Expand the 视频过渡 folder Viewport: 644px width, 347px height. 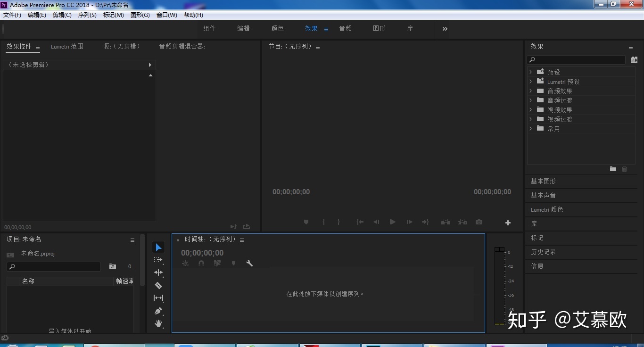click(x=530, y=119)
